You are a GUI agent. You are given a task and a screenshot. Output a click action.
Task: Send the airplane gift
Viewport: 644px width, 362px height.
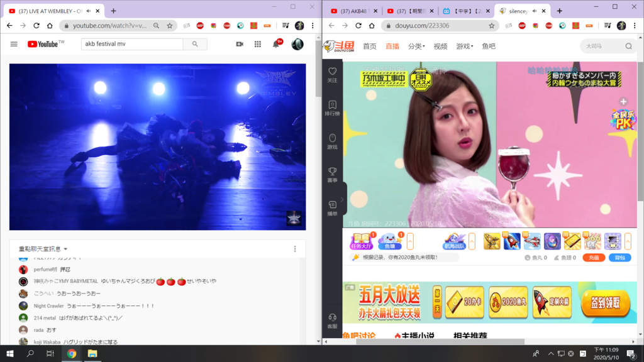click(532, 241)
